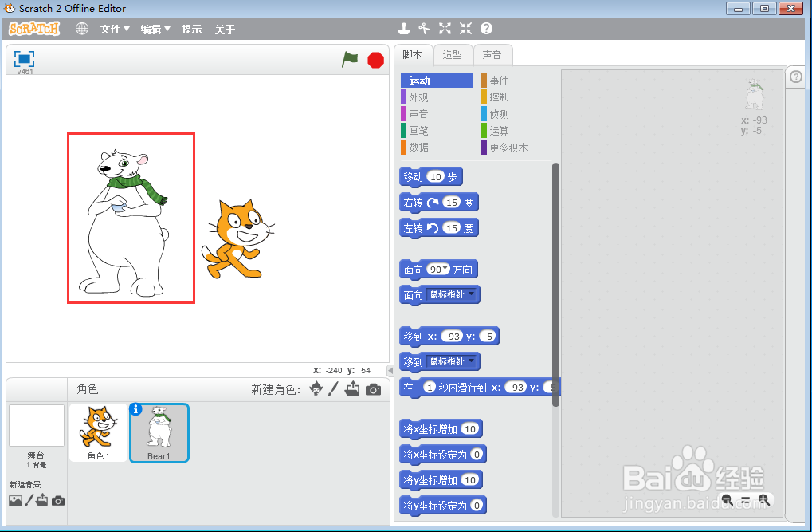This screenshot has width=812, height=532.
Task: Create new sprite from camera
Action: (373, 389)
